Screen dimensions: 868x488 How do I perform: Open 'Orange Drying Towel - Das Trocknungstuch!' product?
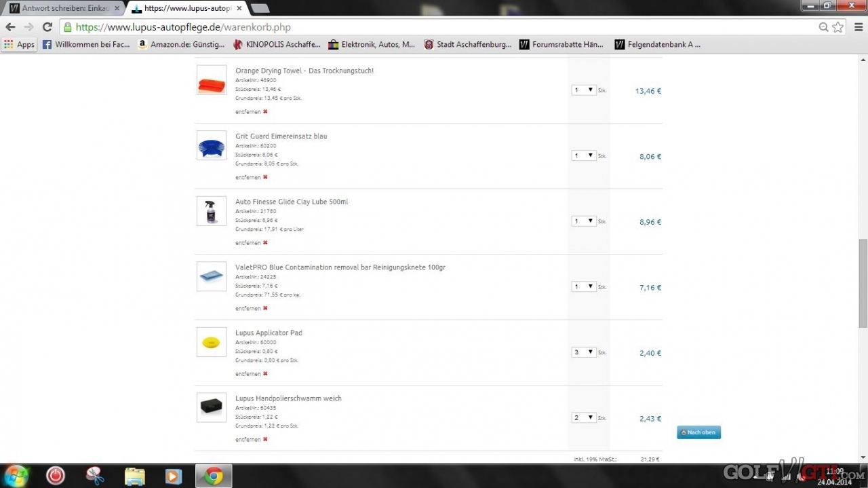304,71
